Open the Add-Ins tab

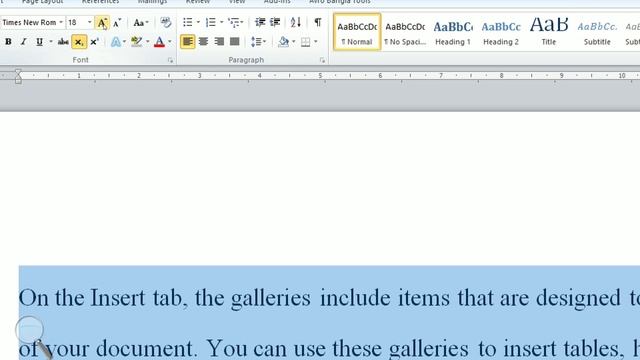click(x=277, y=2)
